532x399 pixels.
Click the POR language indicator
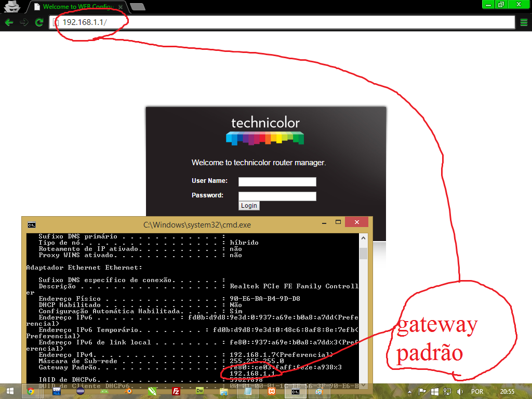pyautogui.click(x=477, y=392)
